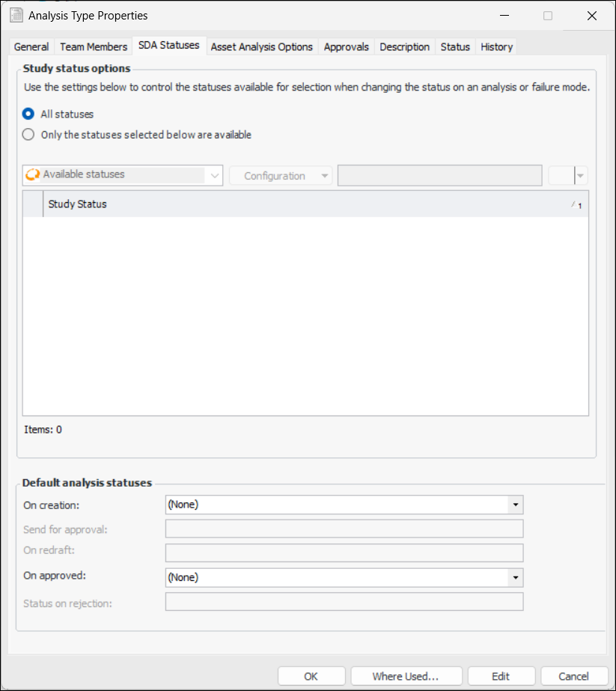Open the Description tab
616x691 pixels.
(404, 46)
